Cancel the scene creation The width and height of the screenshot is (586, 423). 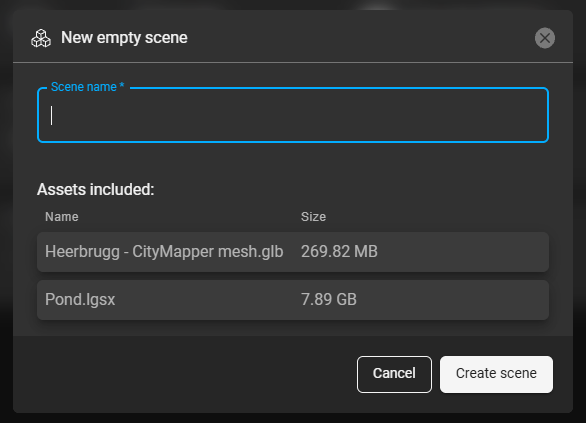[394, 374]
